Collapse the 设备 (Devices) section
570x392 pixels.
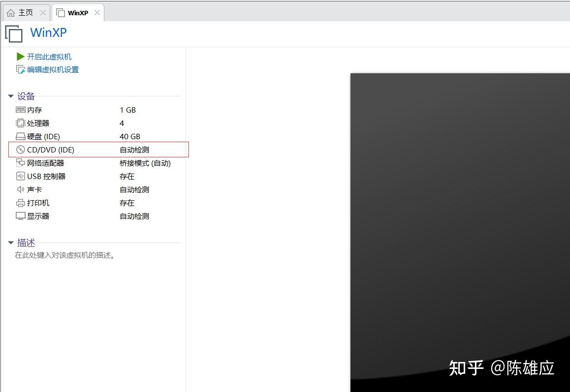pos(11,96)
